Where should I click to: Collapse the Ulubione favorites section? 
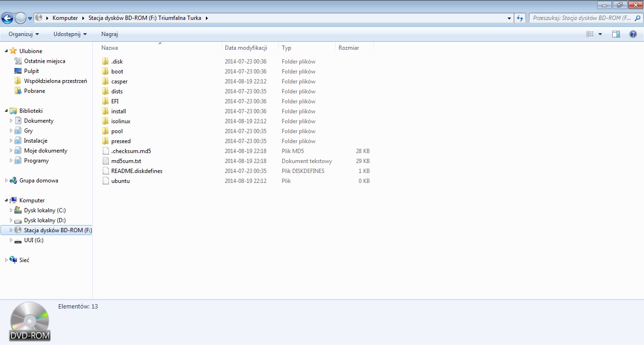(6, 51)
